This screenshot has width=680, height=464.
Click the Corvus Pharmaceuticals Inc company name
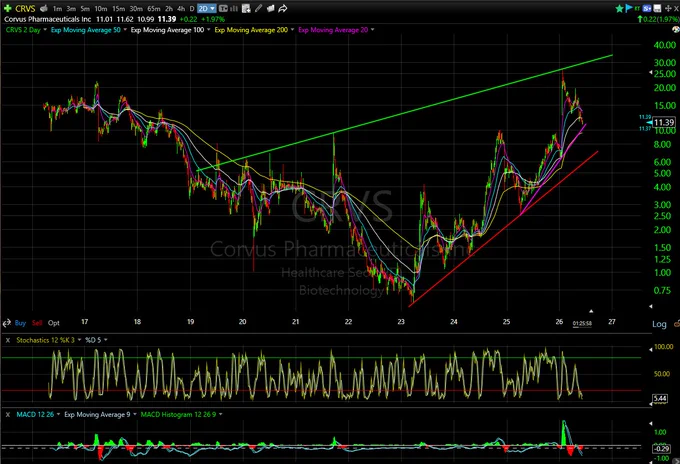click(x=48, y=19)
